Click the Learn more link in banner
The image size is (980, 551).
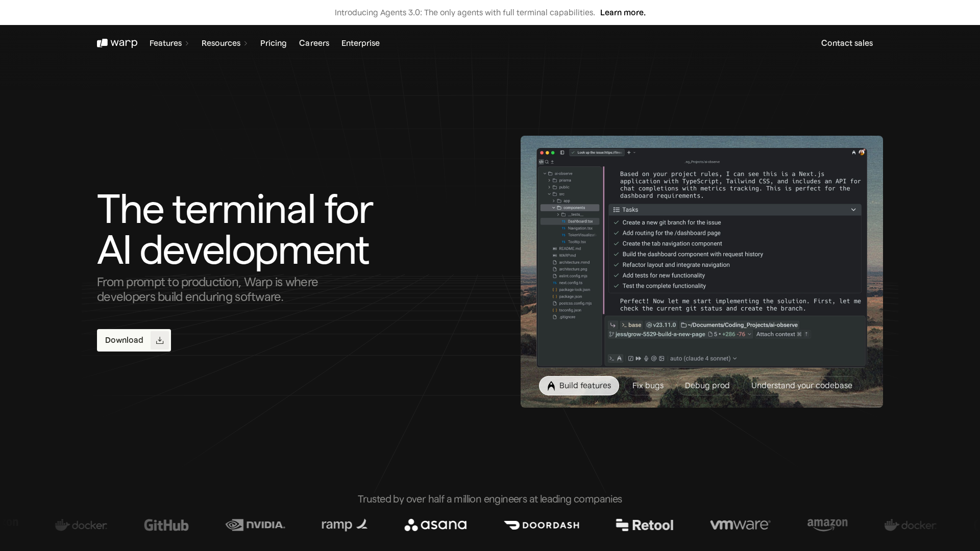(623, 13)
